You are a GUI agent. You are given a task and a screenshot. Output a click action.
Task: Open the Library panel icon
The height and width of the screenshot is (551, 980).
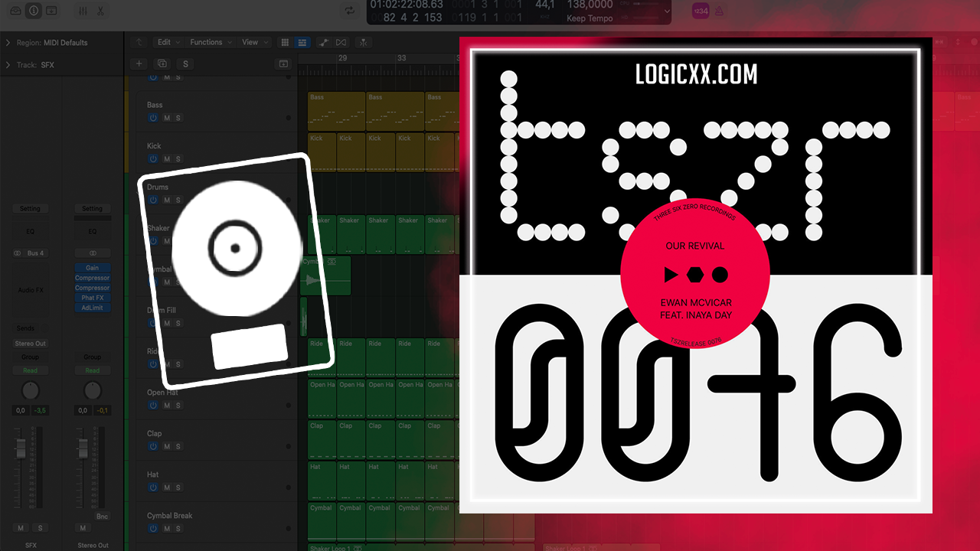[15, 11]
